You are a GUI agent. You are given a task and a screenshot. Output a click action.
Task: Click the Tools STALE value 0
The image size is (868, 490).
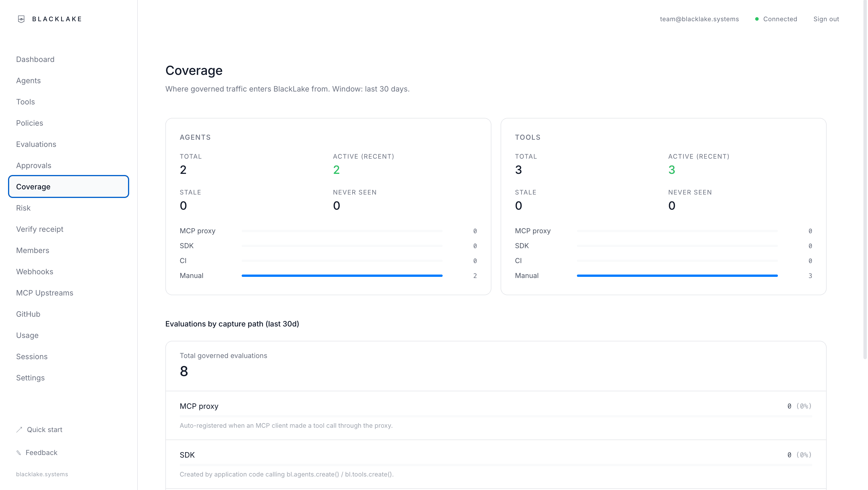519,206
